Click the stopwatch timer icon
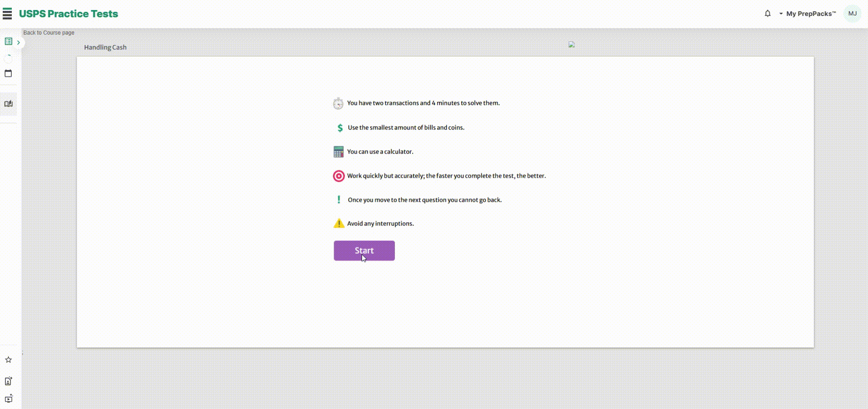The image size is (868, 409). pos(338,103)
